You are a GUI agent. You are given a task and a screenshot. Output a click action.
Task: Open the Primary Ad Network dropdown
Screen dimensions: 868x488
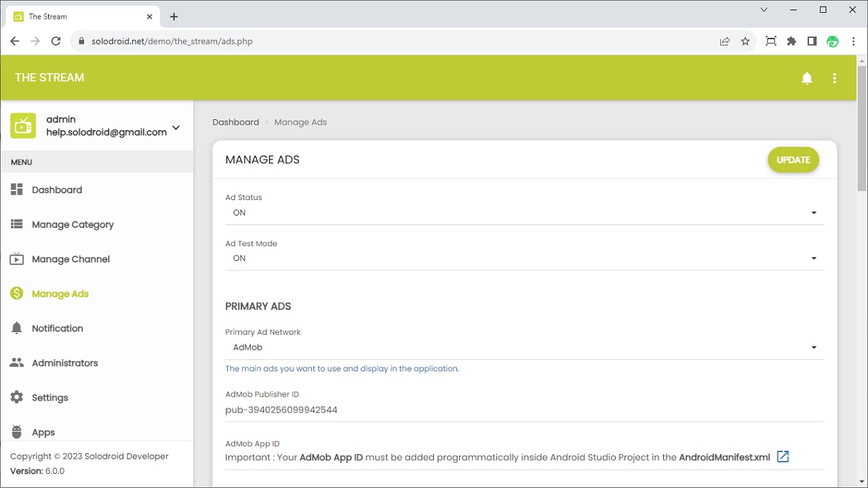click(524, 348)
